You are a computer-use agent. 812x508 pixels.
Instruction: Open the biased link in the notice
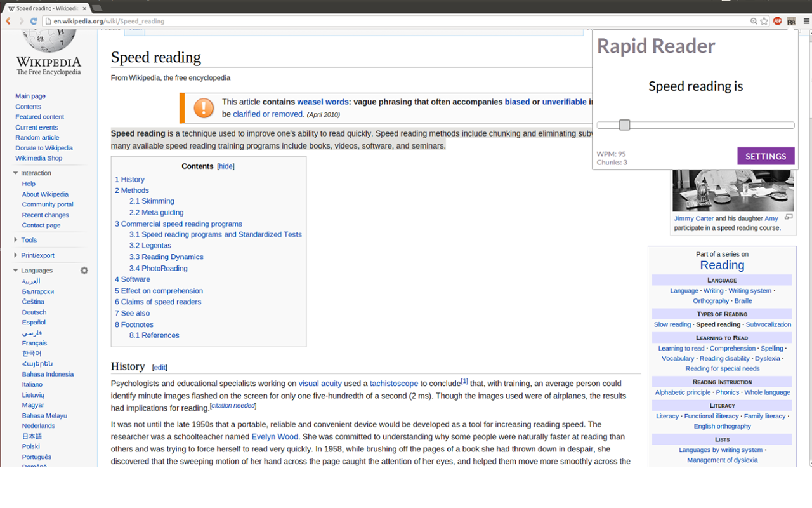tap(517, 102)
